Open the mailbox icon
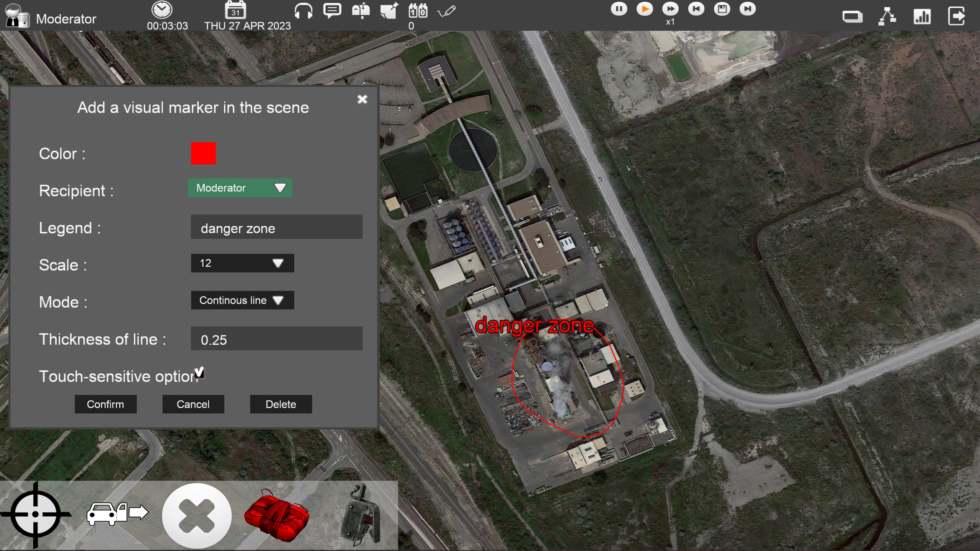The image size is (980, 551). pos(361,10)
